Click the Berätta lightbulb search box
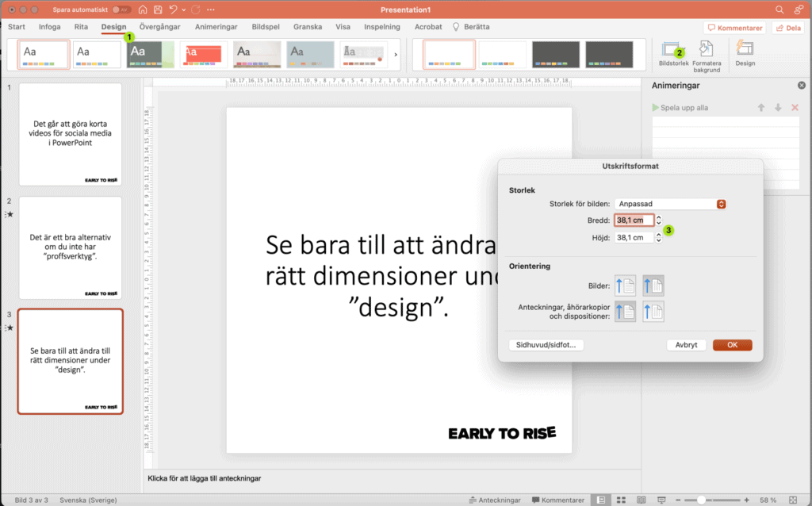The height and width of the screenshot is (506, 812). 471,27
